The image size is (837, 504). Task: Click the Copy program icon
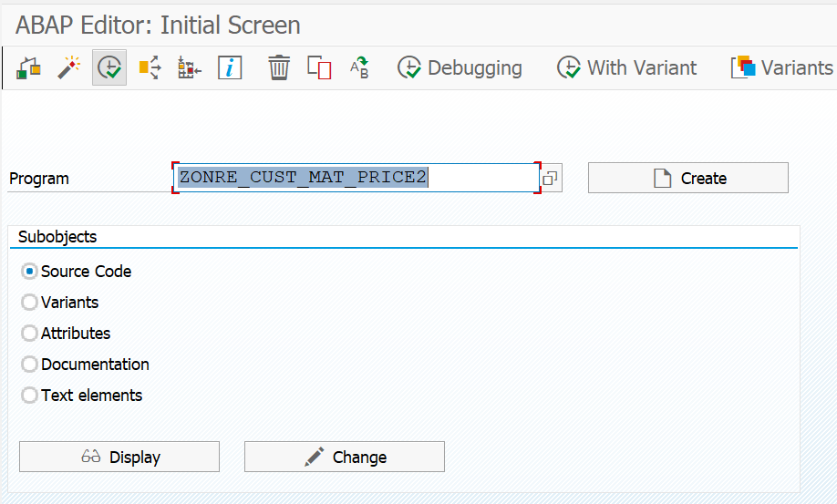[319, 68]
